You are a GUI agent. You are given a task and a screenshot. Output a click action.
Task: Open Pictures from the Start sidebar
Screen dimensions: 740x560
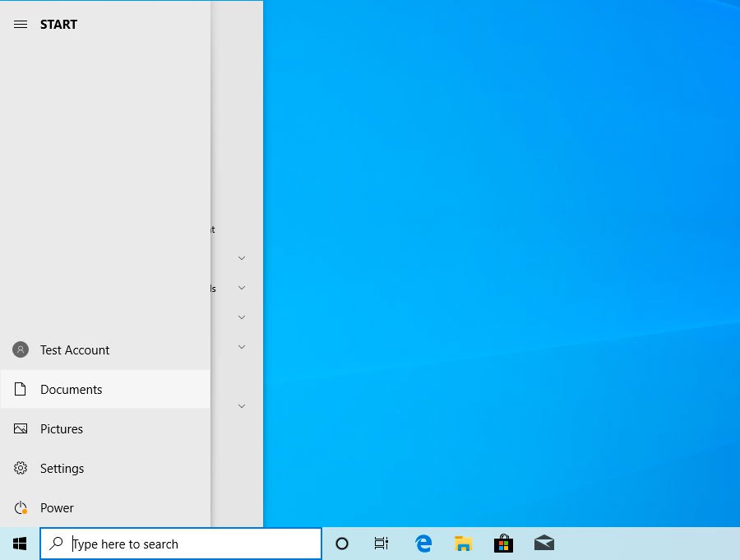[x=62, y=428]
